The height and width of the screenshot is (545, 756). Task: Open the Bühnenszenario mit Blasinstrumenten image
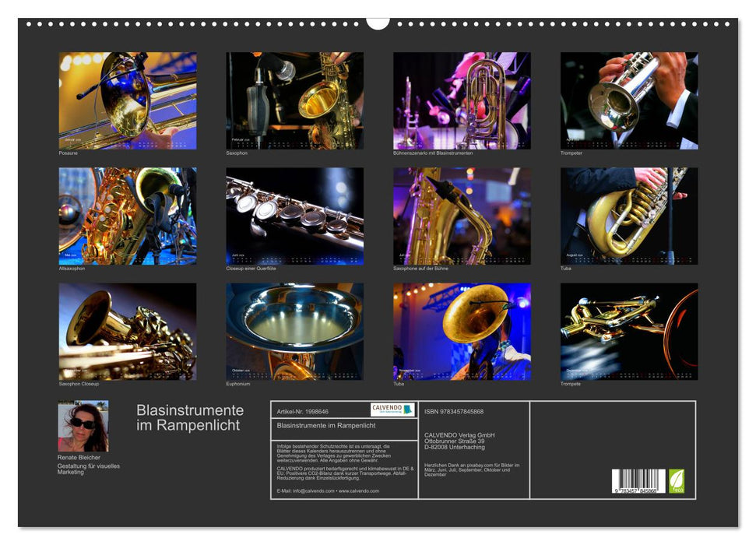462,100
